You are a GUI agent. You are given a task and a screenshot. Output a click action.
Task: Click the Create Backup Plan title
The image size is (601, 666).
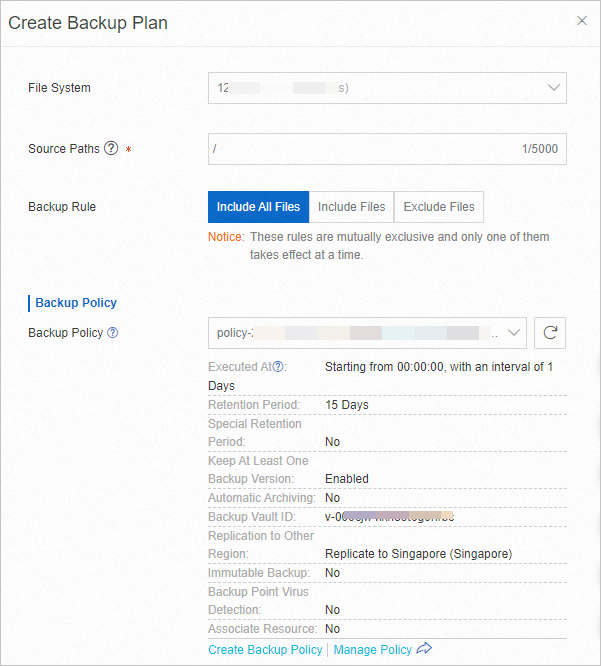[88, 23]
